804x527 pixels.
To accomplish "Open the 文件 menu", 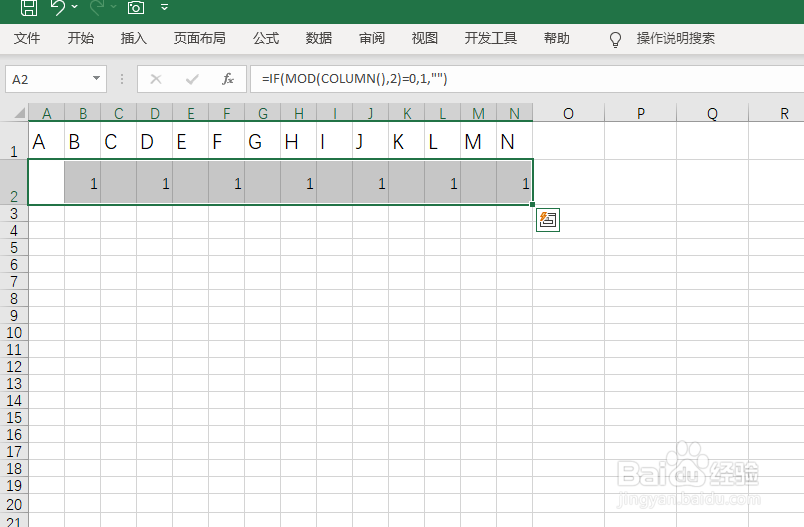I will [x=27, y=38].
